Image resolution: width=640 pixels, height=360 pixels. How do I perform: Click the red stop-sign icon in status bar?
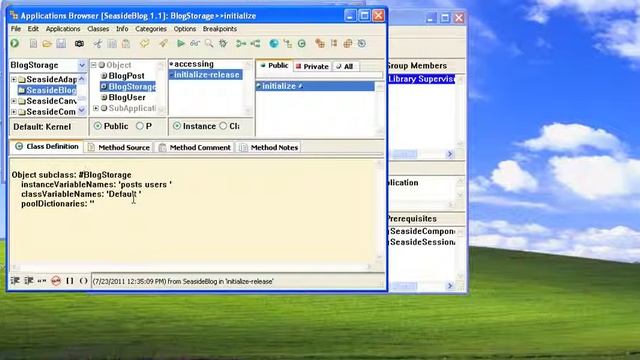click(56, 281)
